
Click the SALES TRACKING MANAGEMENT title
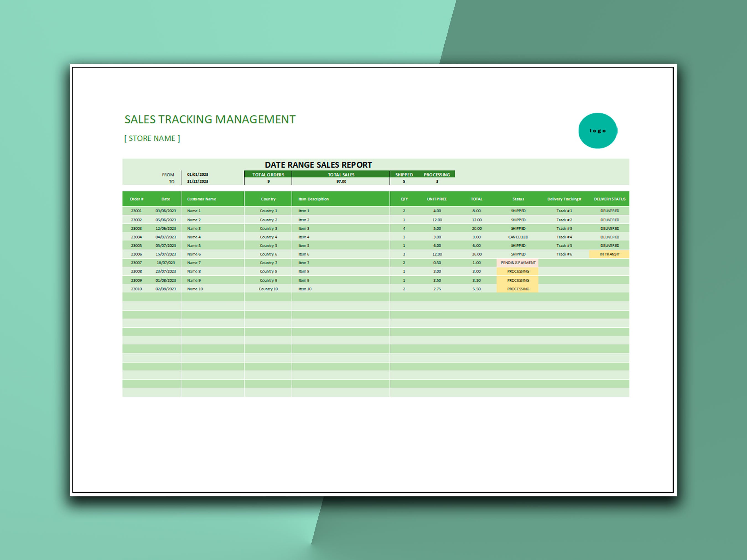[209, 119]
